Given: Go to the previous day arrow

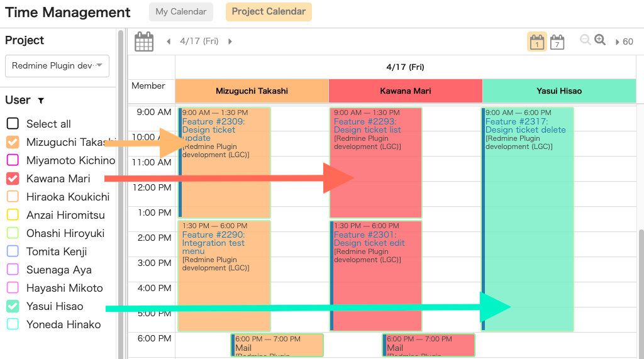Looking at the screenshot, I should 169,41.
